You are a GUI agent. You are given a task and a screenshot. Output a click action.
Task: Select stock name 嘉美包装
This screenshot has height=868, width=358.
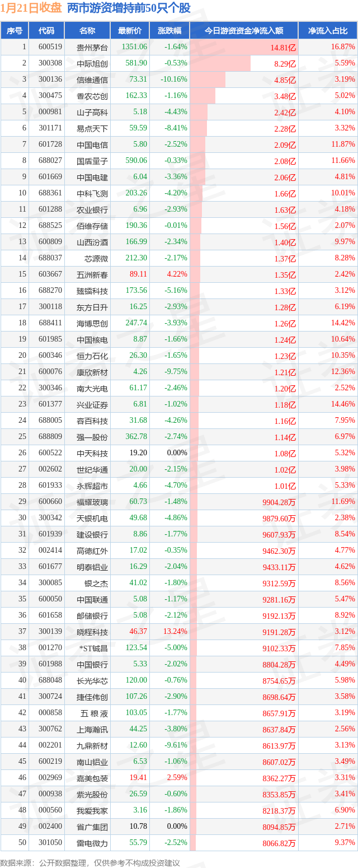pyautogui.click(x=92, y=778)
